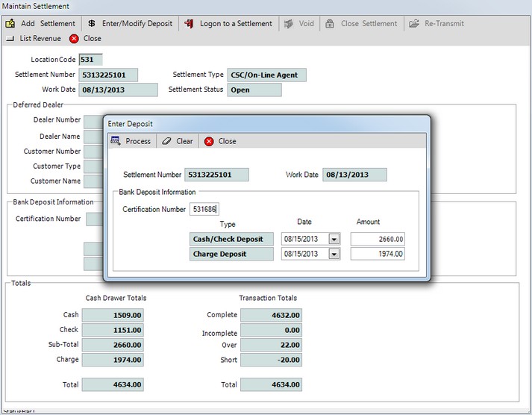Click Cash drawer total 1509.00
532x415 pixels.
coord(113,315)
